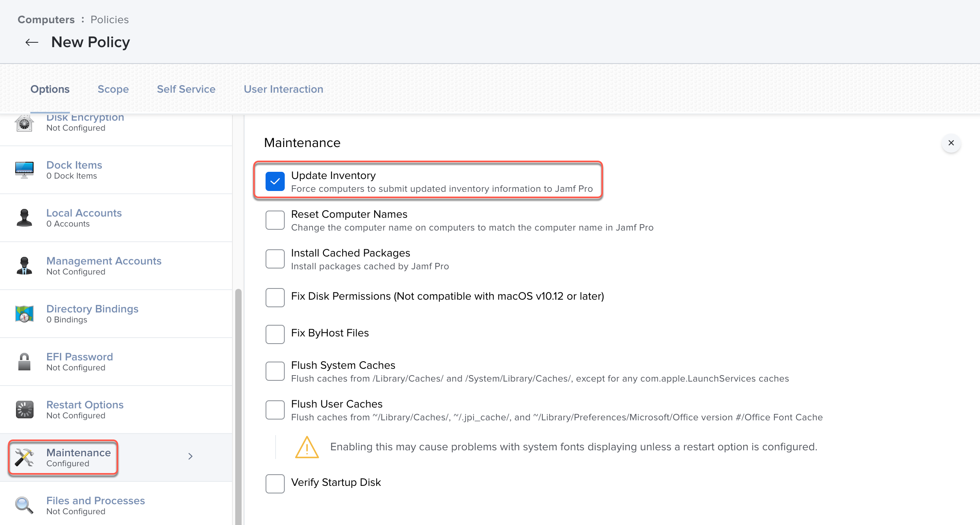Screen dimensions: 980x525
Task: Enable the Flush User Caches checkbox
Action: pyautogui.click(x=275, y=410)
